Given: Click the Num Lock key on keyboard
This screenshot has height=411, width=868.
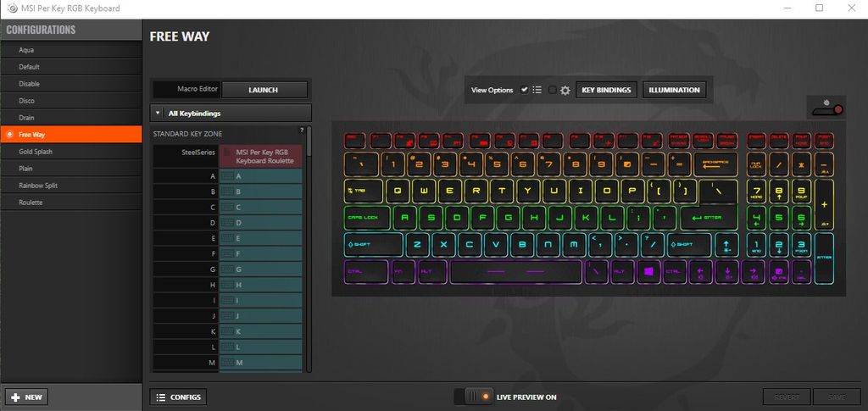Looking at the screenshot, I should (757, 164).
